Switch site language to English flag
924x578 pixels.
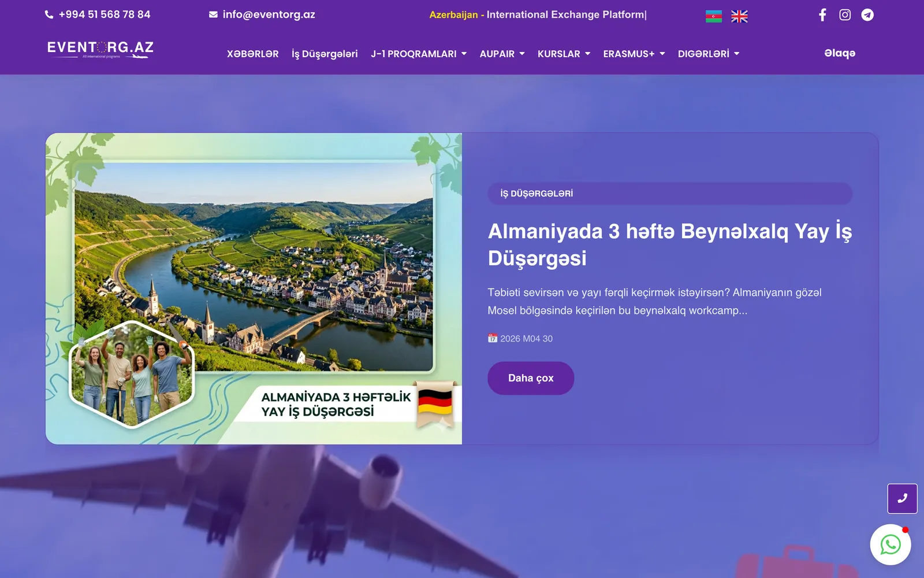tap(739, 16)
